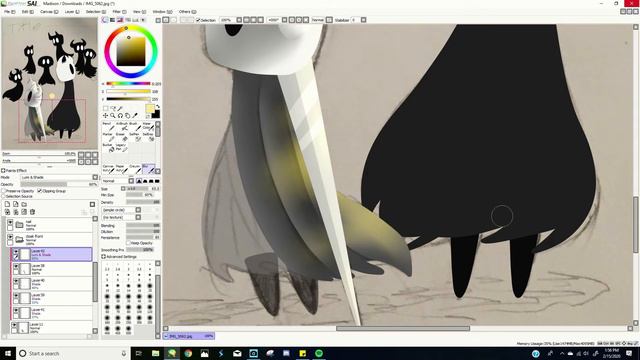This screenshot has width=640, height=360.
Task: Swap foreground and background colors
Action: coord(158,107)
